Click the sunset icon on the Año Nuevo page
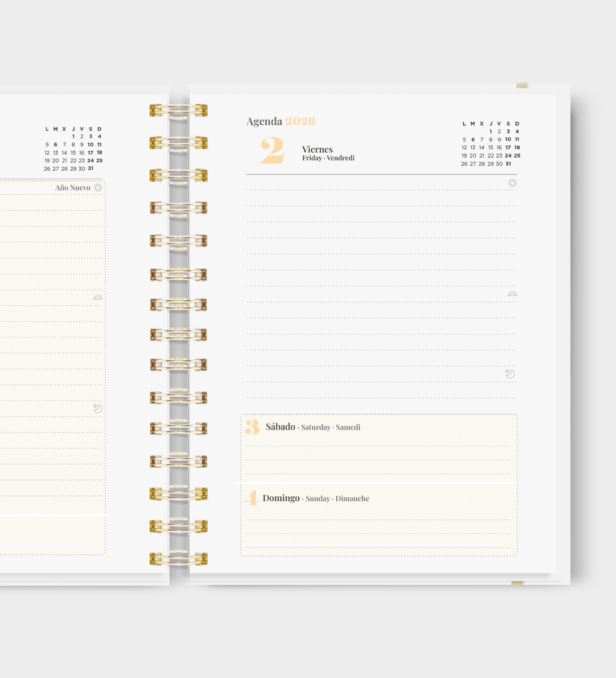The width and height of the screenshot is (616, 678). (x=98, y=297)
